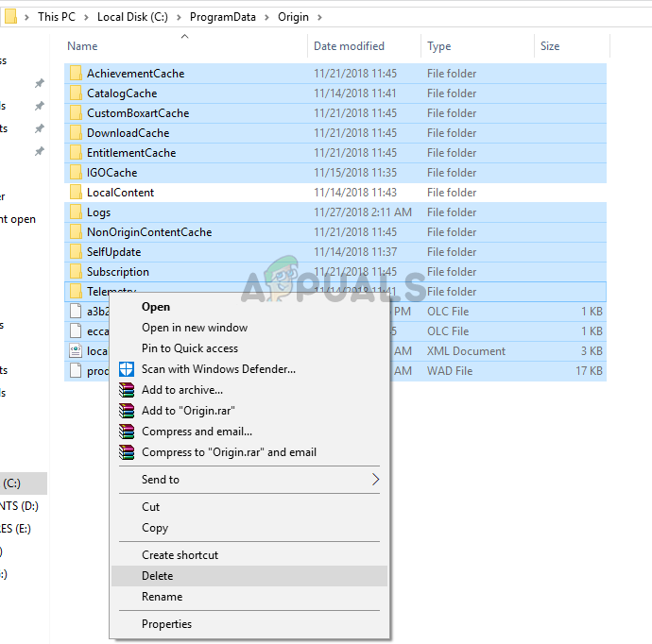The height and width of the screenshot is (644, 652).
Task: Choose Pin to Quick access
Action: pos(249,348)
